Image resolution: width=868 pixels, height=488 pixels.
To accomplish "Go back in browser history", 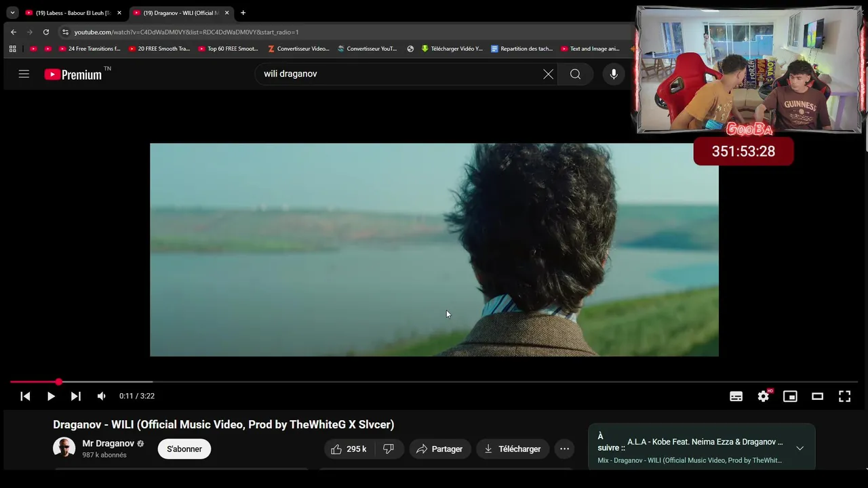I will 14,32.
